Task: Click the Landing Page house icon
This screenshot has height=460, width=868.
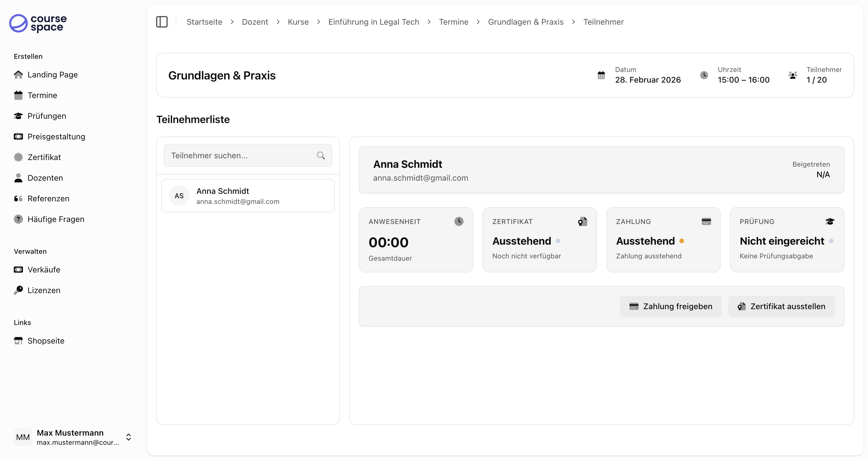Action: click(18, 75)
